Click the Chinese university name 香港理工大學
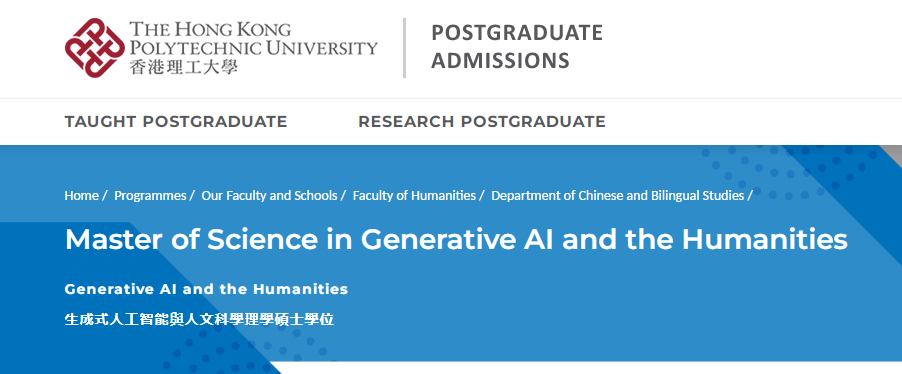 [184, 67]
